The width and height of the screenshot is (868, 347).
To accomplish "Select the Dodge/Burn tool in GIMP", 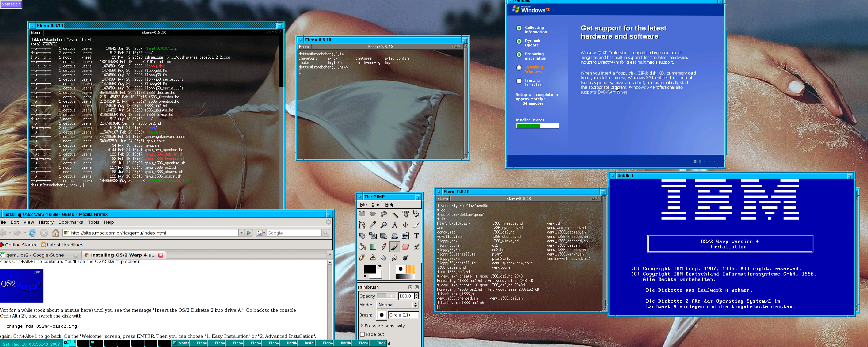I will pos(406,258).
